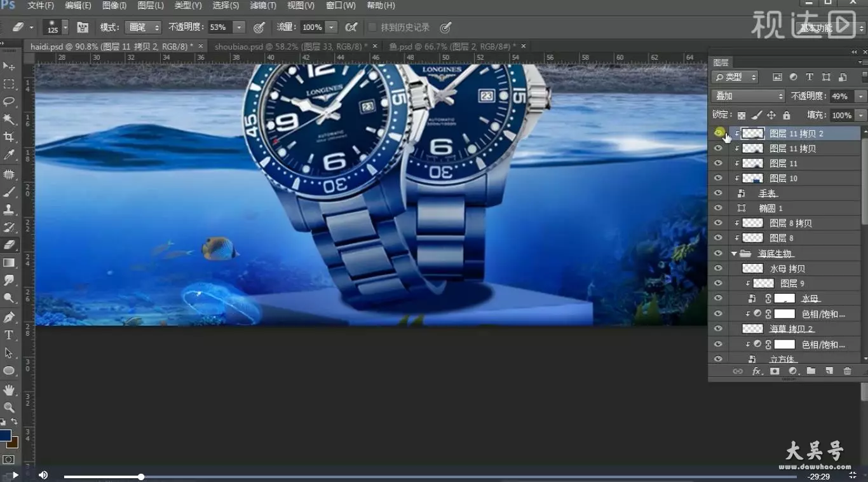Click the video progress bar knob
Screen dimensions: 868x482
pyautogui.click(x=141, y=476)
